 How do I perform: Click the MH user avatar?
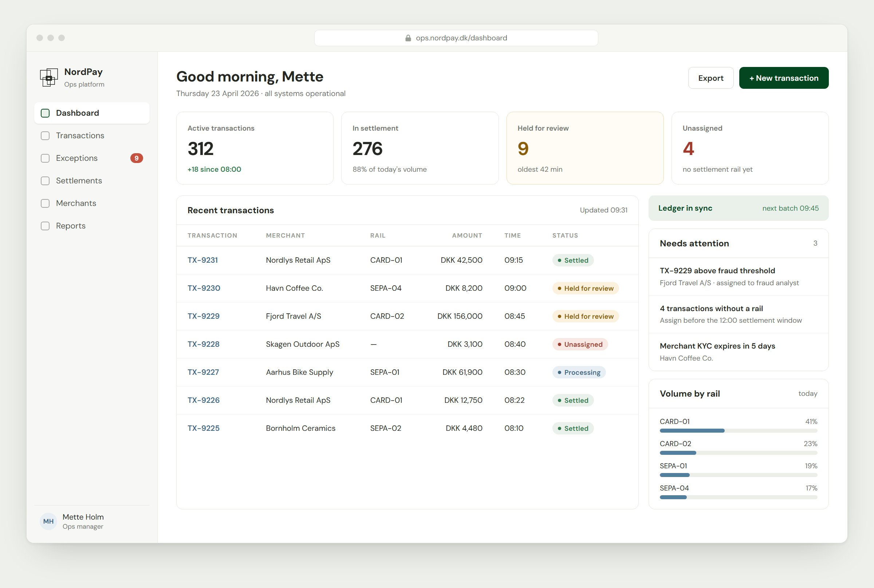pyautogui.click(x=48, y=521)
